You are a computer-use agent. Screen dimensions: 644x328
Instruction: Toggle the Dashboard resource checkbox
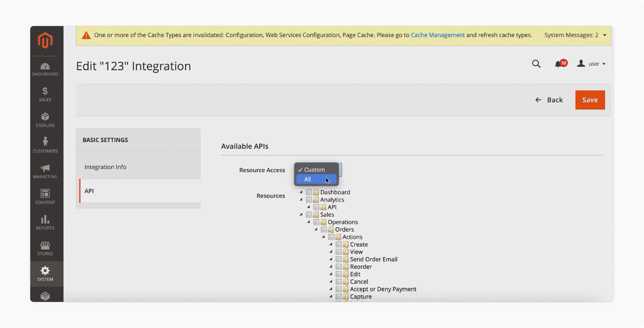pos(308,192)
